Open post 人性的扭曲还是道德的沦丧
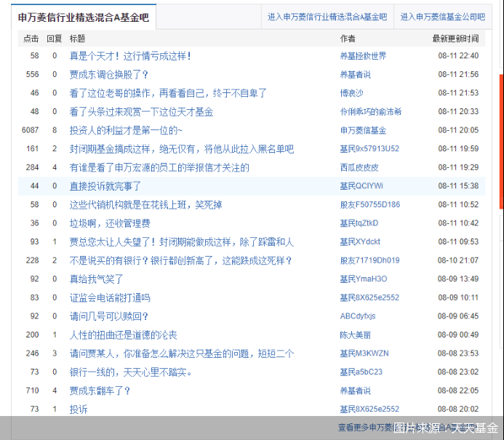 coord(124,335)
